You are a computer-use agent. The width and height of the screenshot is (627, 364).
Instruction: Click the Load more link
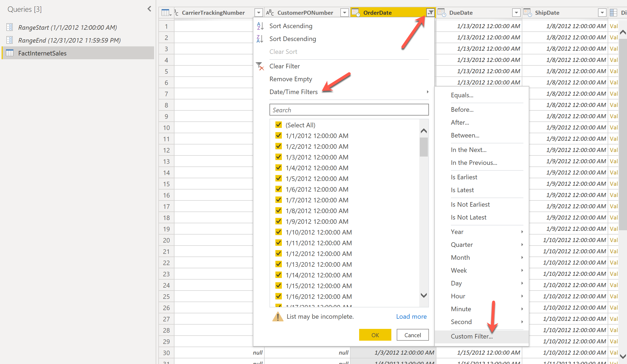(411, 317)
